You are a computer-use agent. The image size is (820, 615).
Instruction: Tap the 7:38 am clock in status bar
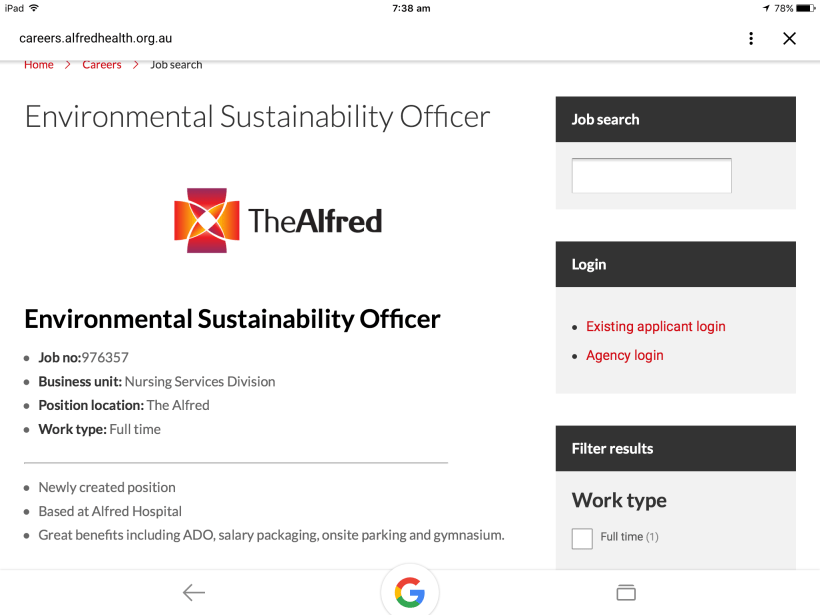coord(411,8)
